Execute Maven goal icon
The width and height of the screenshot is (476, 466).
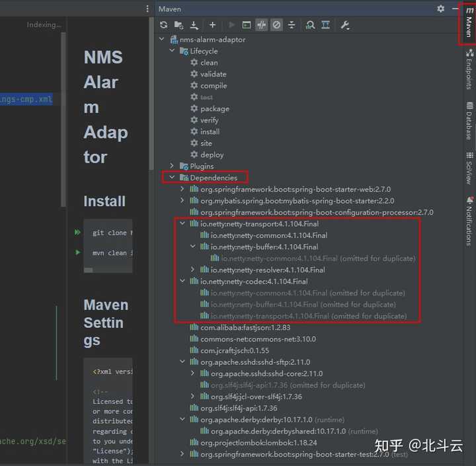[x=247, y=25]
